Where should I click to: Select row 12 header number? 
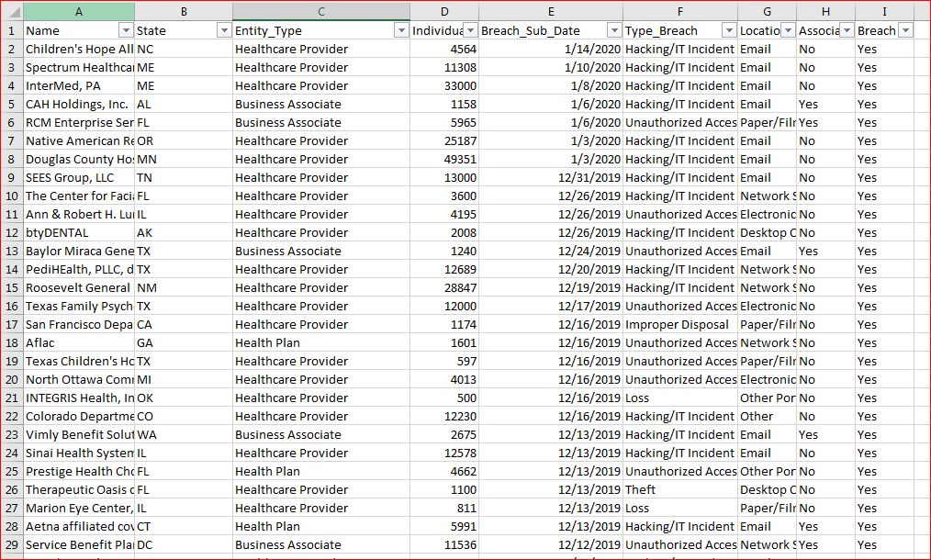12,232
